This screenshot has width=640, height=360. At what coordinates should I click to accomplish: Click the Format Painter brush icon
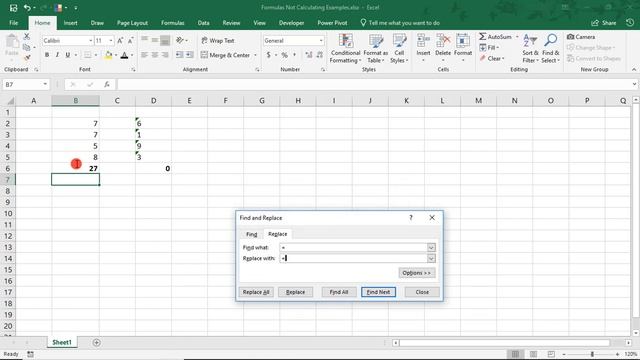tap(27, 58)
